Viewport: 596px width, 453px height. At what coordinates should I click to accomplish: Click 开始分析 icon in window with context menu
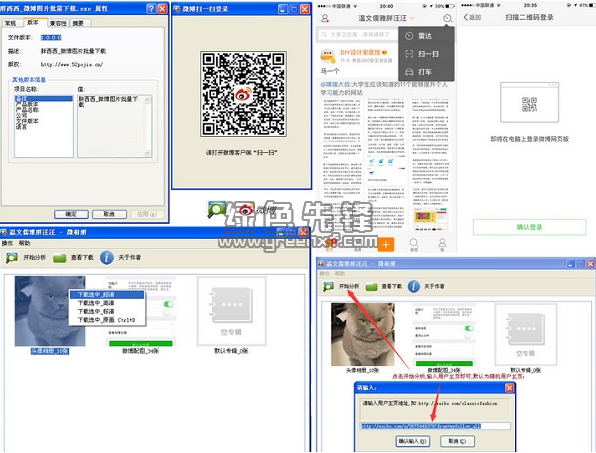(x=12, y=258)
